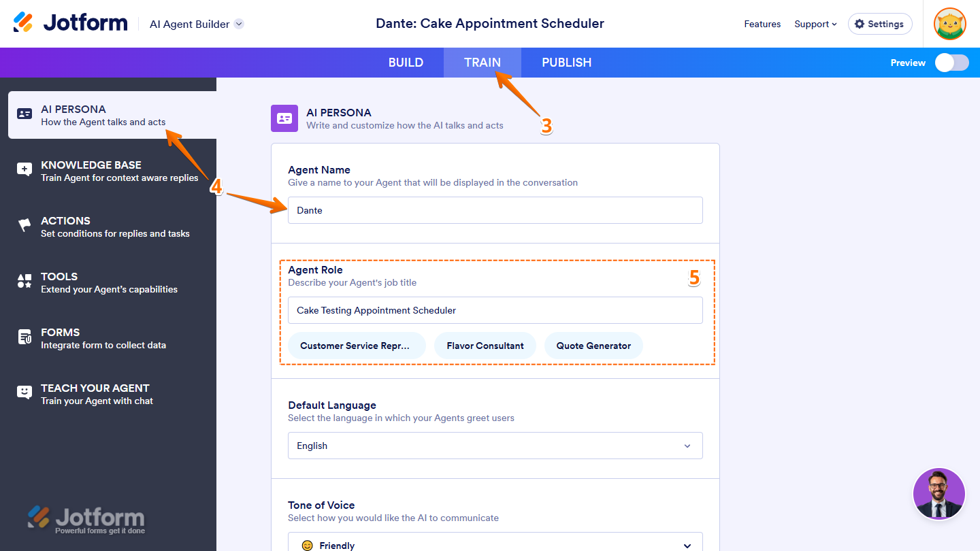
Task: Expand the Tone of Voice dropdown
Action: 495,545
